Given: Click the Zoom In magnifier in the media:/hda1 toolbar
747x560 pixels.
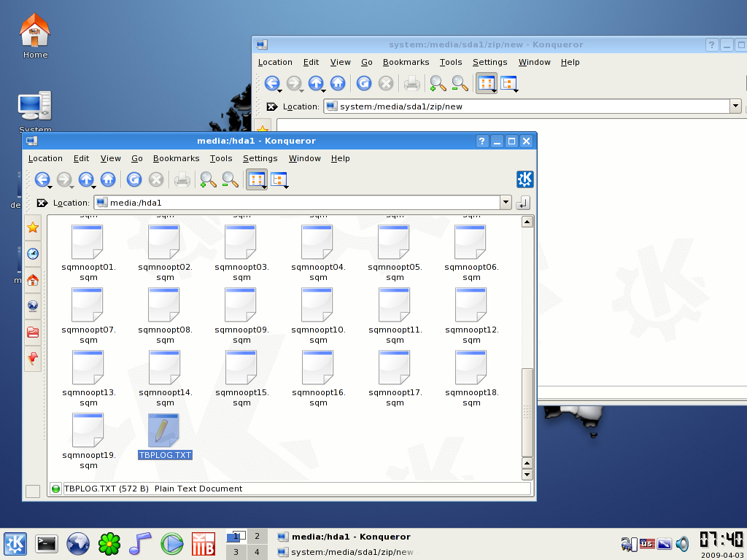Looking at the screenshot, I should [208, 179].
